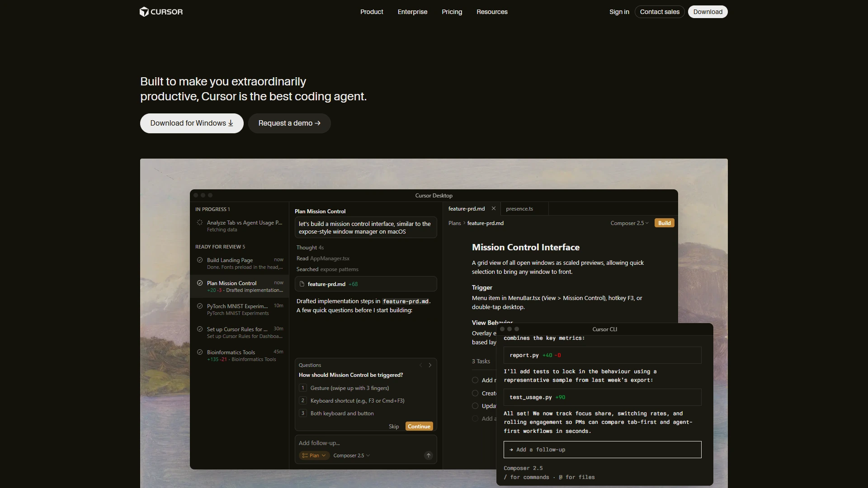Toggle the Create task circle
868x488 pixels.
(x=475, y=394)
